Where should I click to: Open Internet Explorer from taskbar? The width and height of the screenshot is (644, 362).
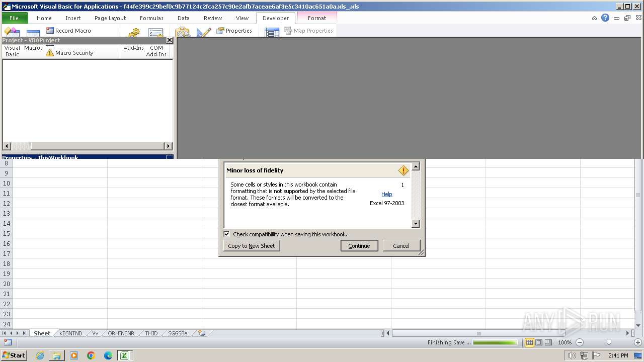[x=40, y=355]
